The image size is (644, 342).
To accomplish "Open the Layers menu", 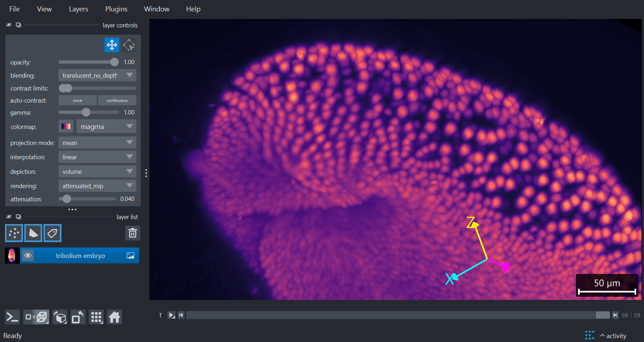I will coord(78,9).
